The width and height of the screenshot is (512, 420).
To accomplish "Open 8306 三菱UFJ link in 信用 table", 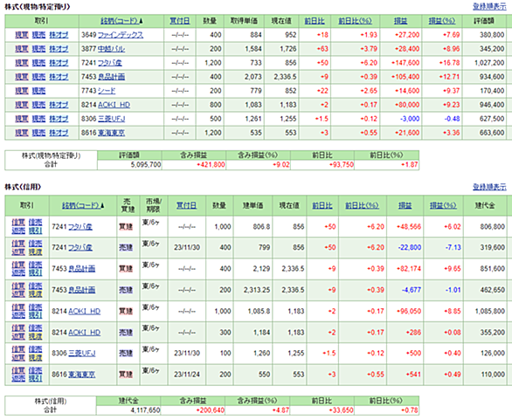I will pyautogui.click(x=81, y=354).
